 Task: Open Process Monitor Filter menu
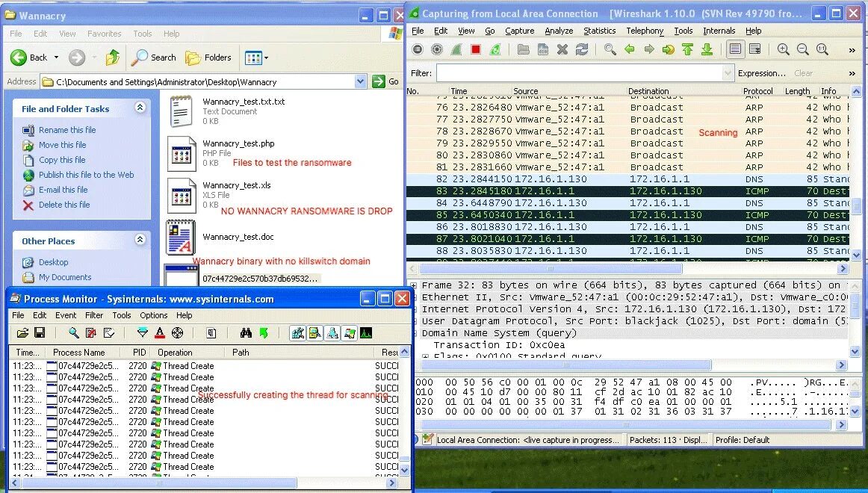pyautogui.click(x=94, y=315)
